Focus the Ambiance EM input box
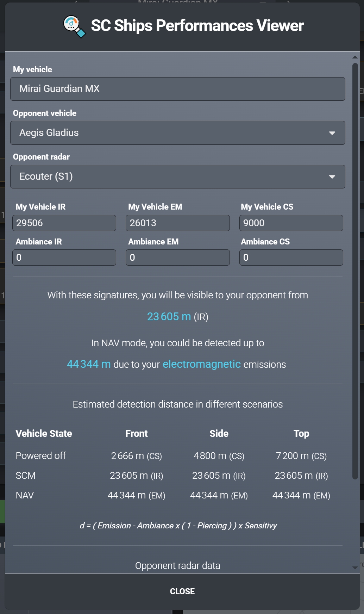The width and height of the screenshot is (364, 614). click(177, 258)
